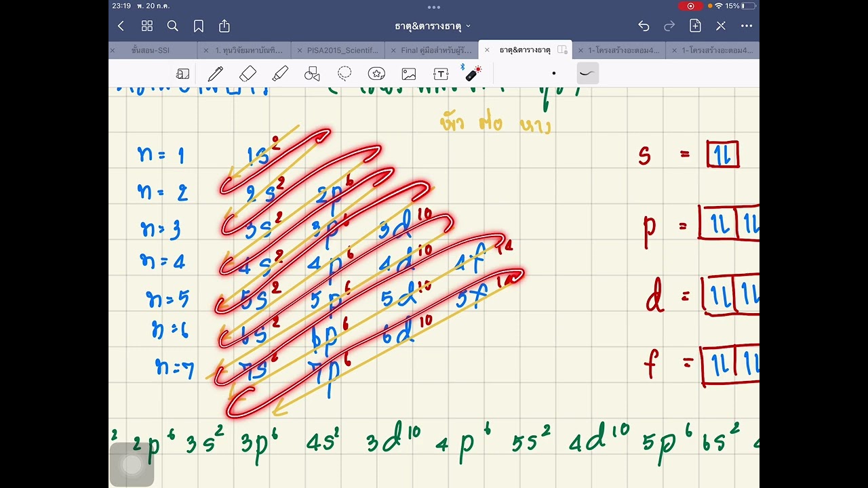Open the Elements sticker tool
This screenshot has height=488, width=868.
click(x=376, y=73)
